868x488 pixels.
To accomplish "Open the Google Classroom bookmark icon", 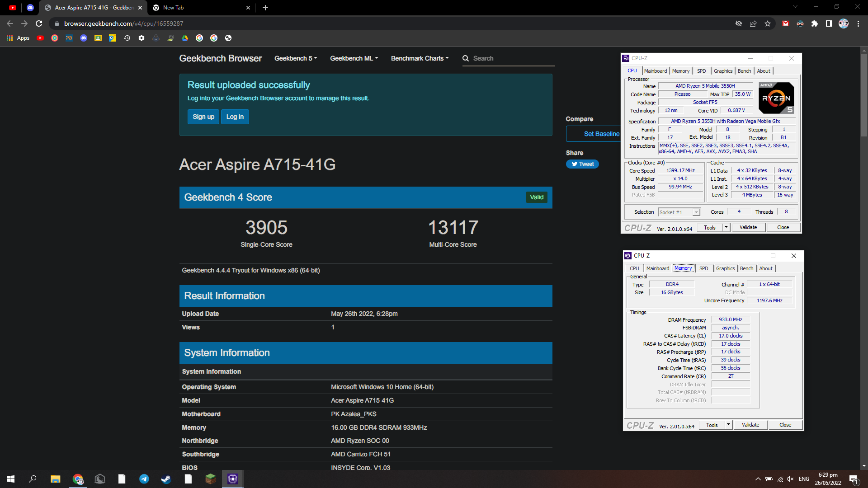I will point(98,38).
